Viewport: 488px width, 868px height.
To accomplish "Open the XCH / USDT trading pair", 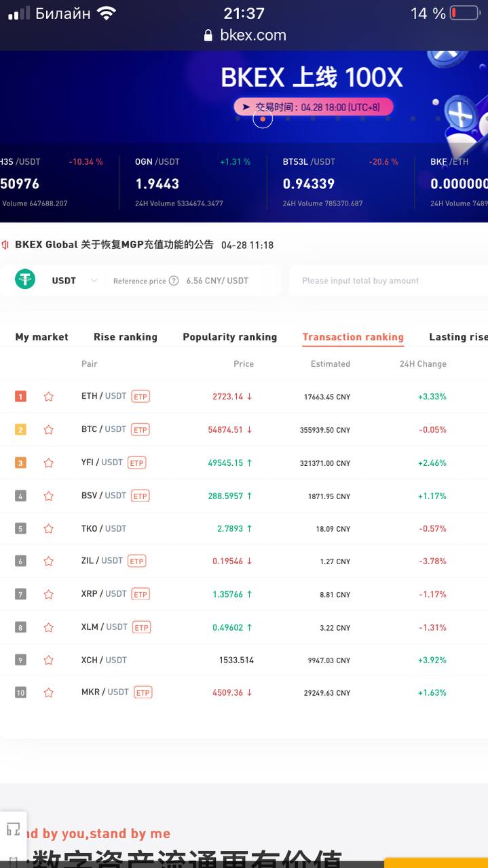I will point(104,660).
